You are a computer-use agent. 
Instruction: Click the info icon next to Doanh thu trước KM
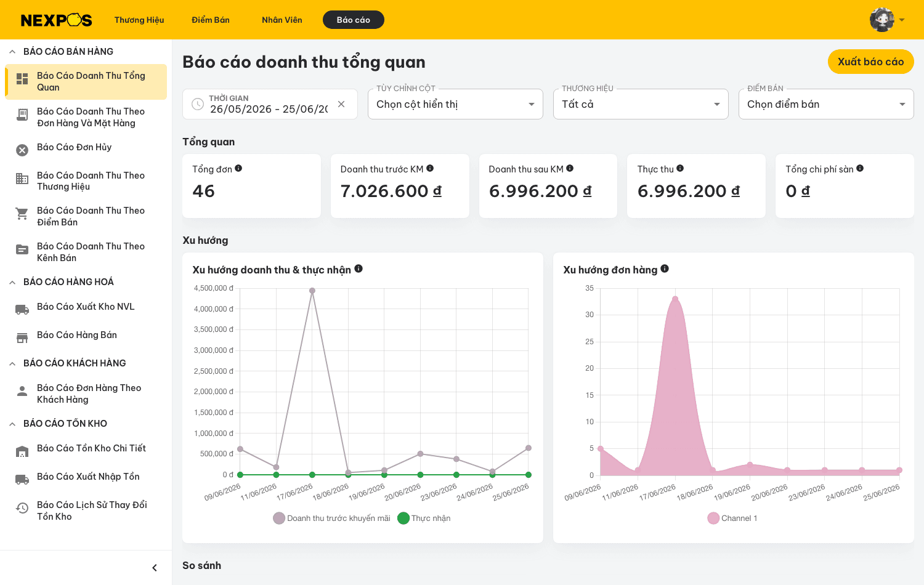pyautogui.click(x=430, y=168)
